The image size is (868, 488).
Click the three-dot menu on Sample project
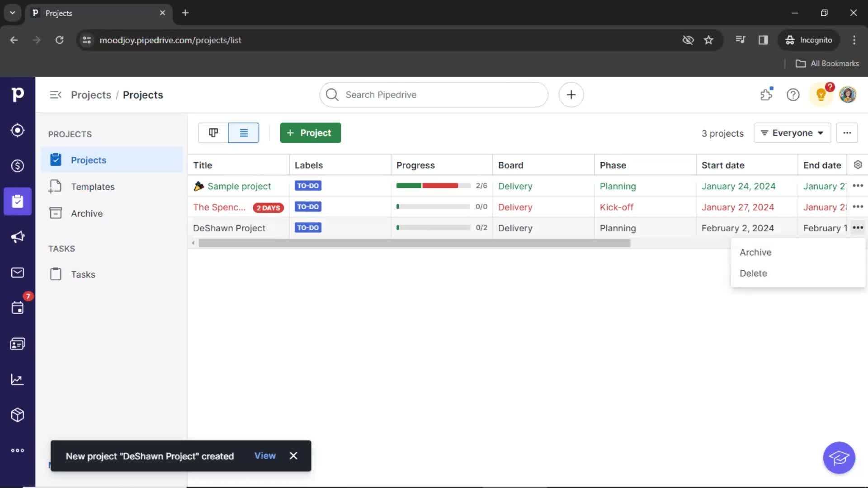pos(859,185)
